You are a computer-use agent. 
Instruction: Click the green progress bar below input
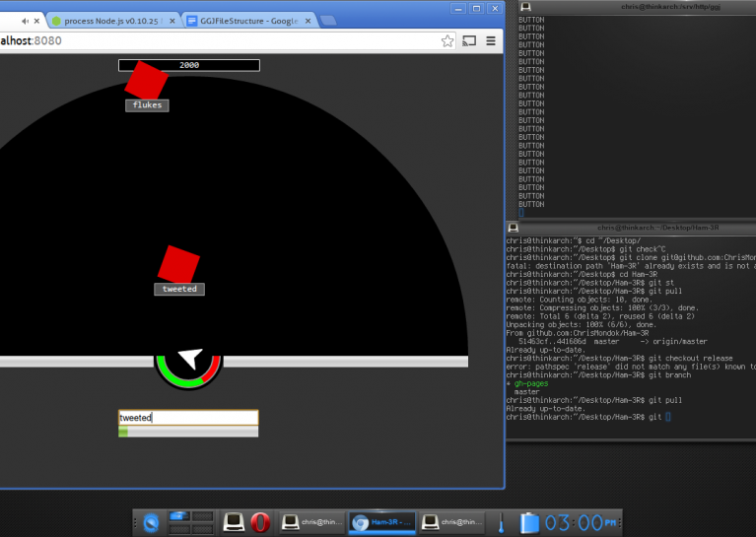click(188, 432)
